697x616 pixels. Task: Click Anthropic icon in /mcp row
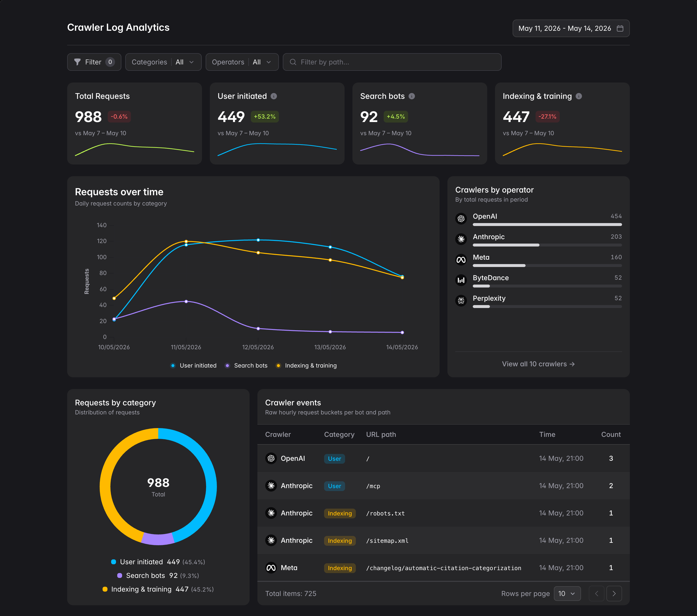coord(271,486)
